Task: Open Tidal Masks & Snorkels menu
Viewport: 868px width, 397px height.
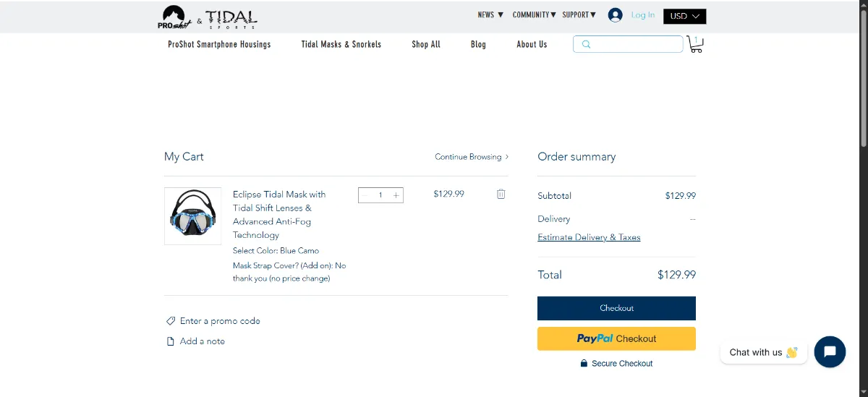Action: pyautogui.click(x=341, y=44)
